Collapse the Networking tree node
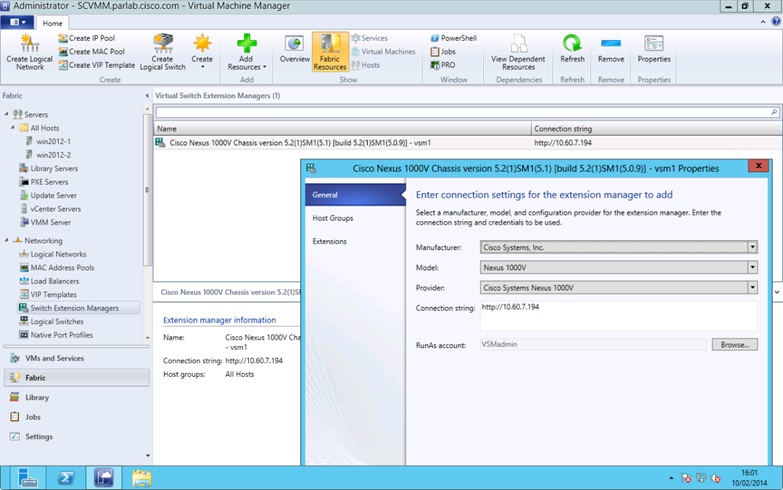Screen dimensions: 783x490 tap(6, 240)
